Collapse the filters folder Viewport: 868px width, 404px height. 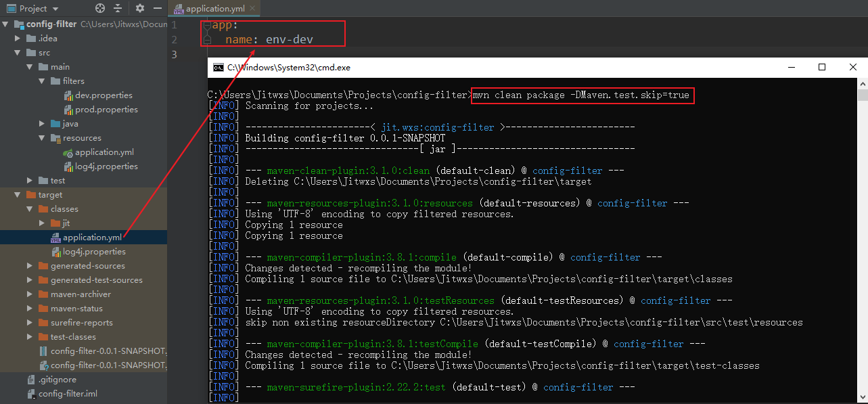[x=42, y=81]
